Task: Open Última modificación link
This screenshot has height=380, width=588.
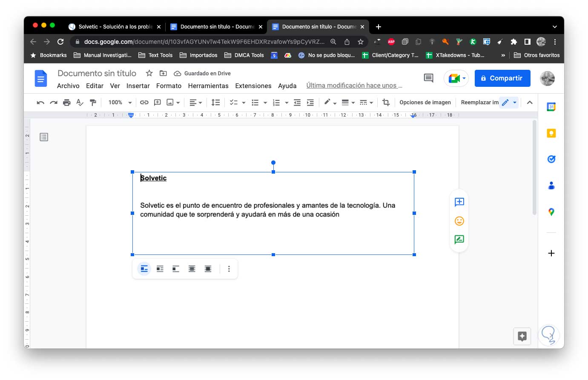Action: [x=354, y=86]
